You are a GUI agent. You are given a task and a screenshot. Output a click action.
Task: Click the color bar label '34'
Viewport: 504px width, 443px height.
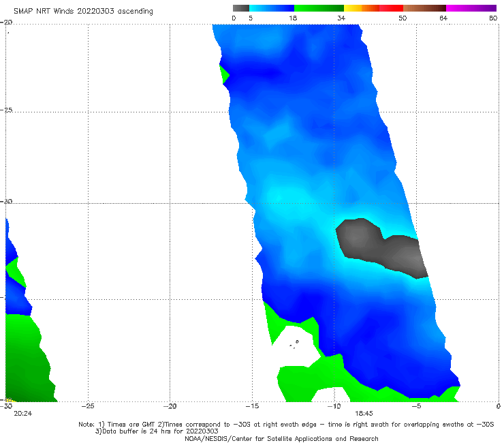pos(341,18)
